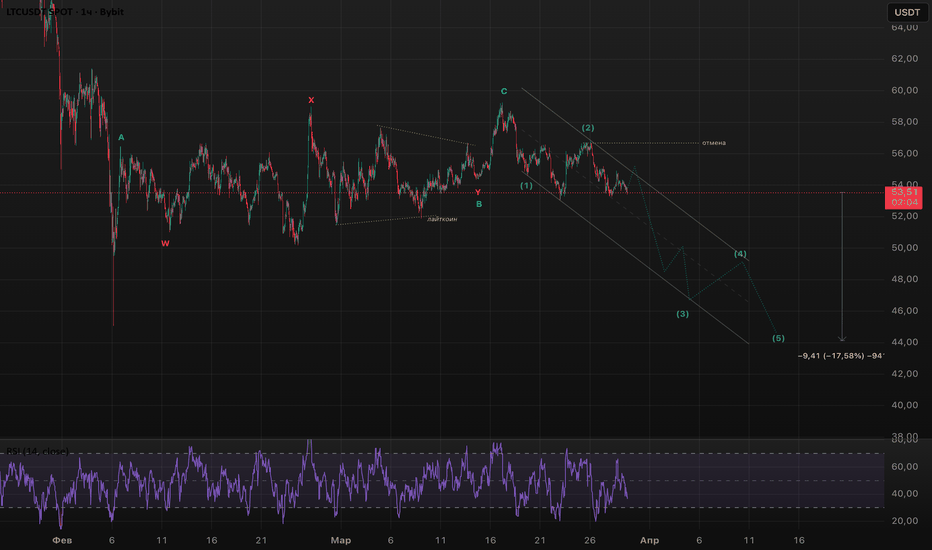The width and height of the screenshot is (932, 550).
Task: Select the green wave label B
Action: 479,204
